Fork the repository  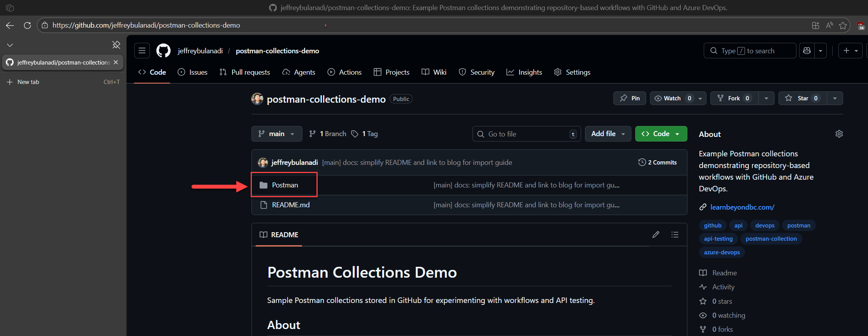pos(734,98)
